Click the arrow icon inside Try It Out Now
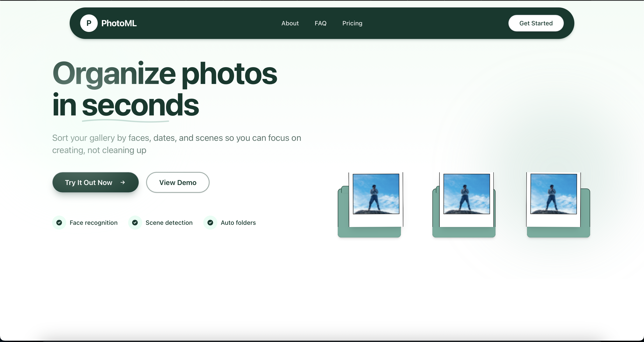 (x=123, y=182)
